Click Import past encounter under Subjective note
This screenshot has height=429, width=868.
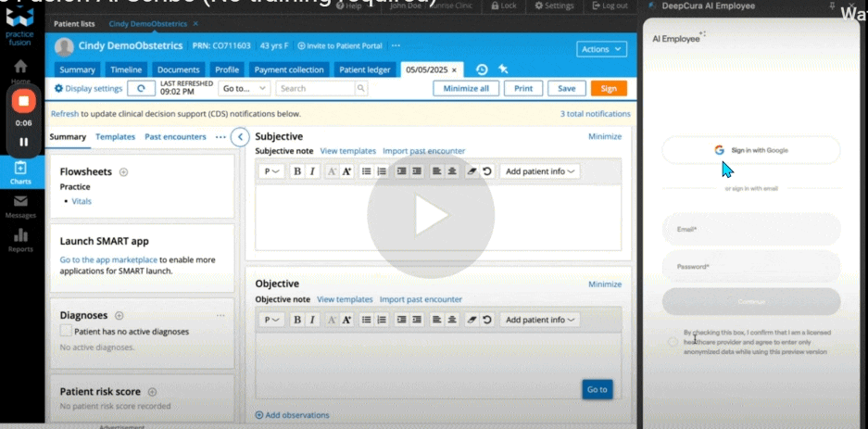pos(424,151)
